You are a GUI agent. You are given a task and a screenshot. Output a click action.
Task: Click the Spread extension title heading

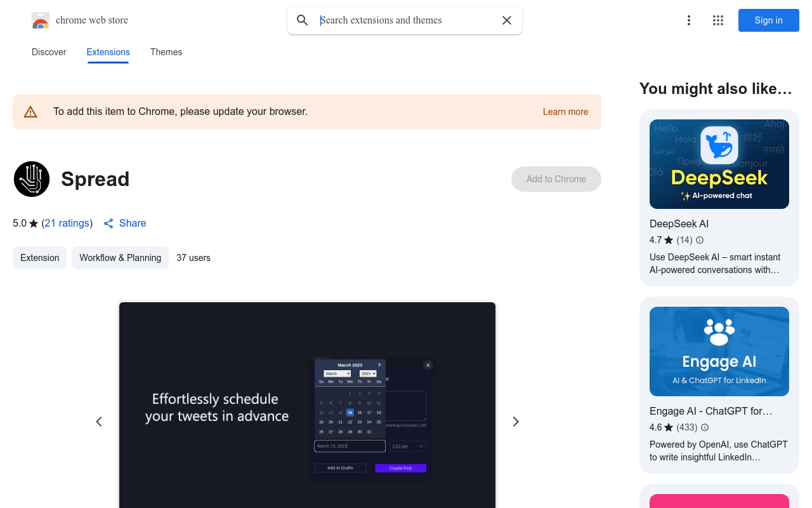[95, 179]
